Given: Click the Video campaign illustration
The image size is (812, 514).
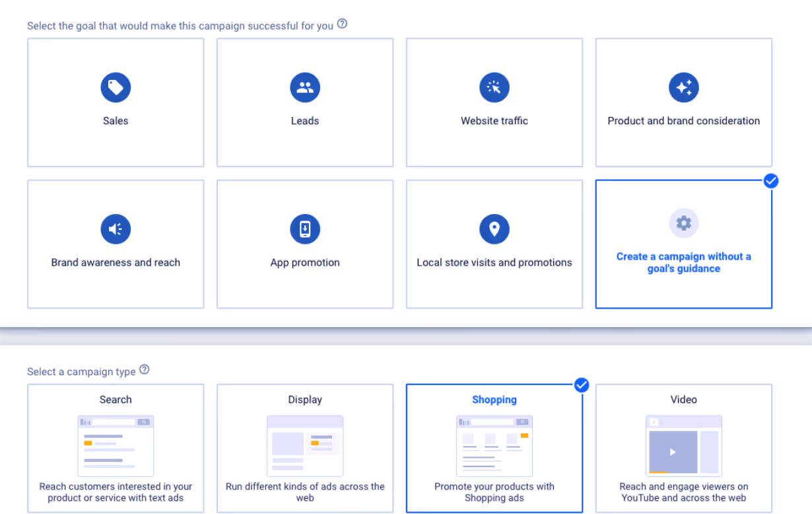Looking at the screenshot, I should pyautogui.click(x=684, y=446).
